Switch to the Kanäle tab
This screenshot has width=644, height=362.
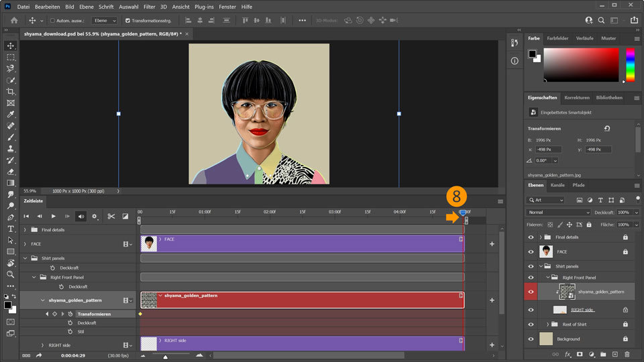(x=557, y=185)
